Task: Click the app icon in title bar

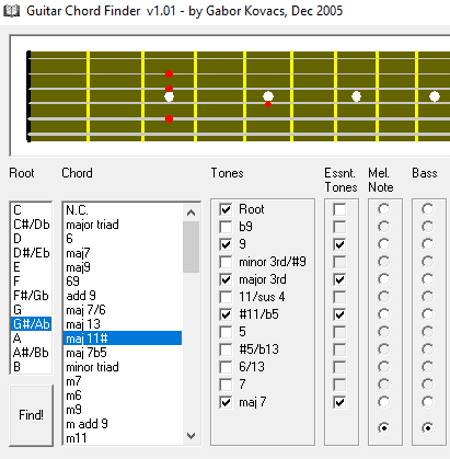Action: tap(11, 11)
